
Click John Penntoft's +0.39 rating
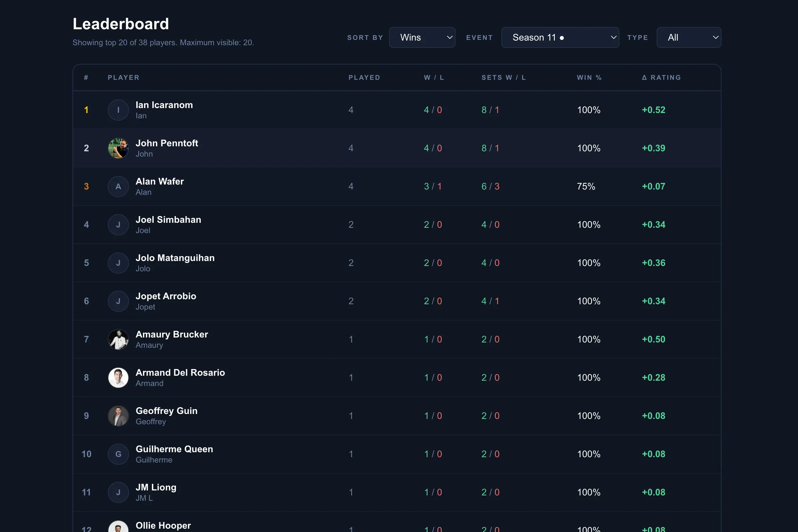pos(653,148)
